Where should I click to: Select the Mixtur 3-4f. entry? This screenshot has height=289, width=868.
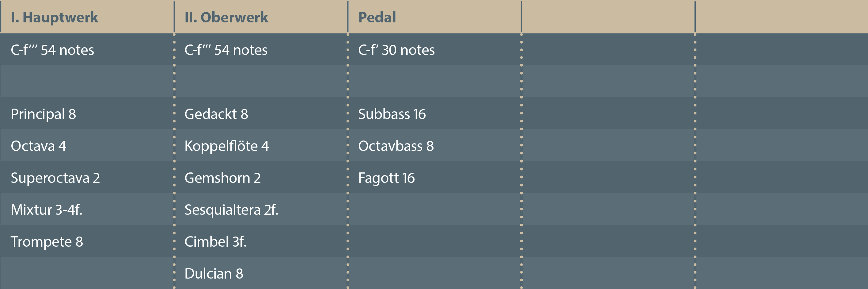click(x=47, y=210)
